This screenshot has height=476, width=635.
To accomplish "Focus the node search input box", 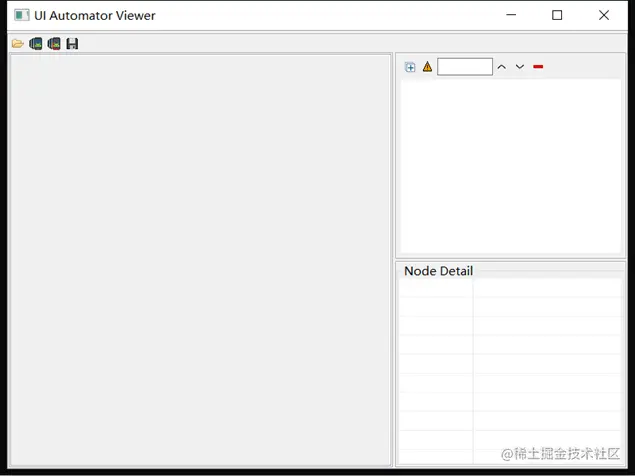I will (465, 67).
